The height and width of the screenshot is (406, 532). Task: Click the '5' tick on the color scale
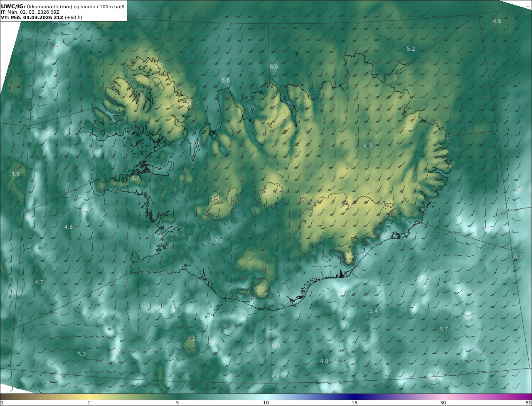point(177,403)
